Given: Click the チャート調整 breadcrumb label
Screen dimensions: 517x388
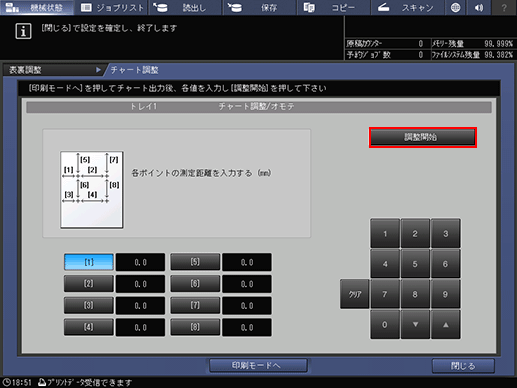Looking at the screenshot, I should (135, 70).
